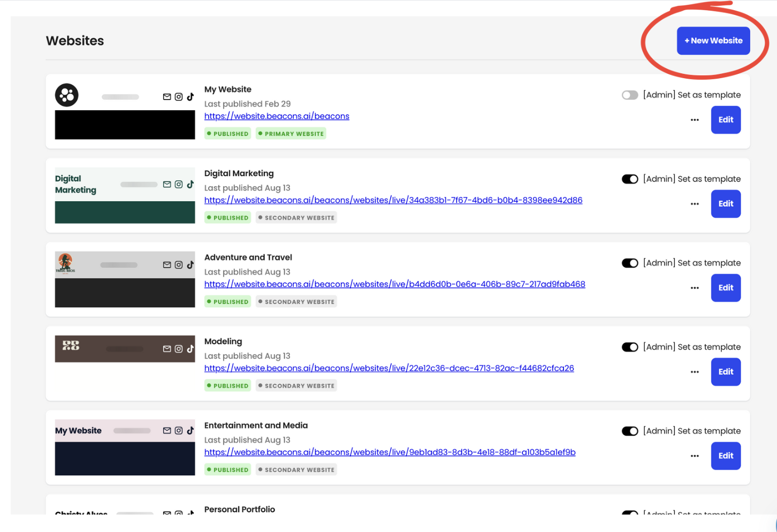Click Beacons logo in My Website preview
The image size is (777, 532).
tap(67, 95)
